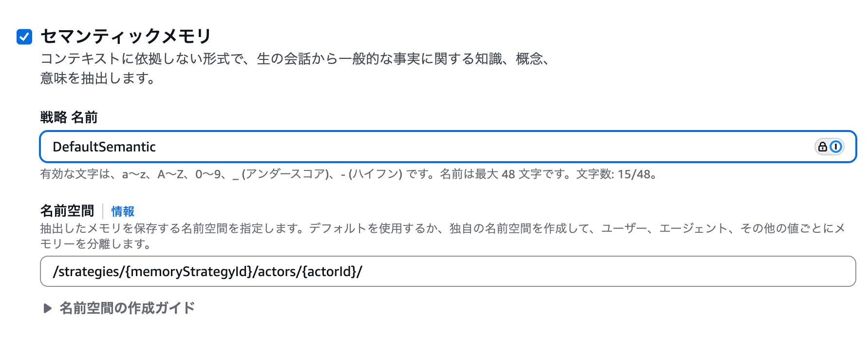Image resolution: width=868 pixels, height=337 pixels.
Task: Open the 情報 link next to 名前空間
Action: click(x=123, y=211)
